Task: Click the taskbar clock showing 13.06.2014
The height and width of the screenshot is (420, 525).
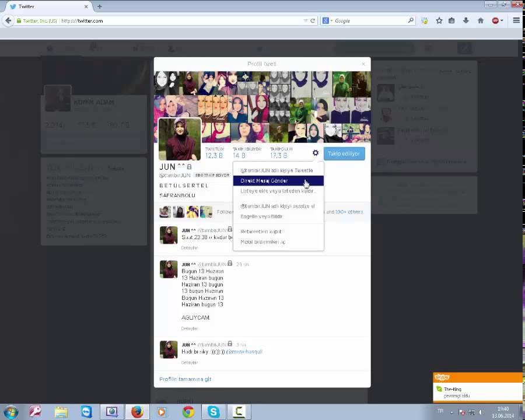Action: click(503, 412)
